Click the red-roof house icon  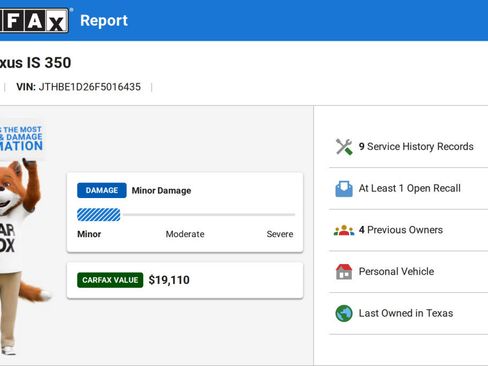344,272
